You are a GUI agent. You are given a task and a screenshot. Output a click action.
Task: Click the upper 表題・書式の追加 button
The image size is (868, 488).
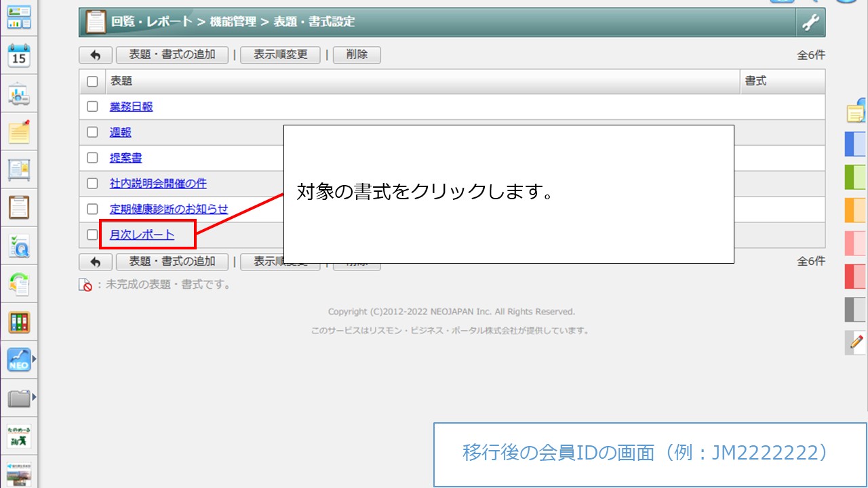pyautogui.click(x=172, y=55)
